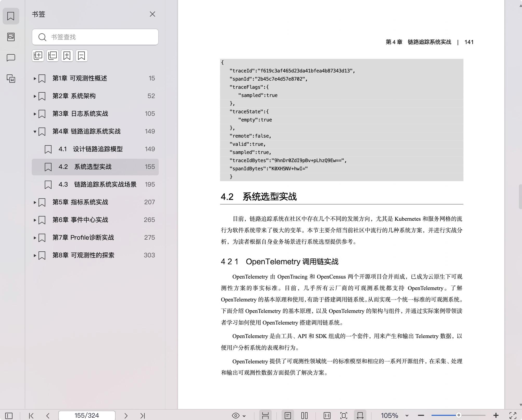Jump to the first page
Image resolution: width=522 pixels, height=420 pixels.
tap(31, 416)
